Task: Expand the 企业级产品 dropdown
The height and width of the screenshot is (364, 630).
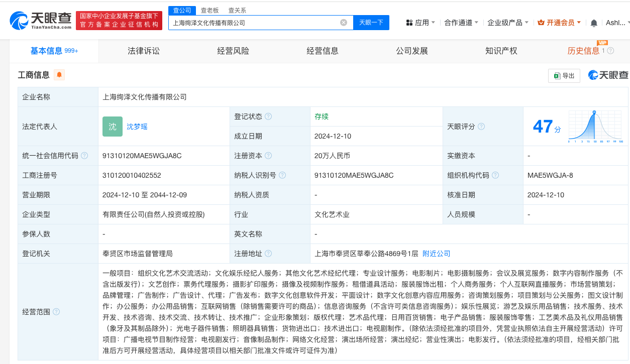Action: 507,23
